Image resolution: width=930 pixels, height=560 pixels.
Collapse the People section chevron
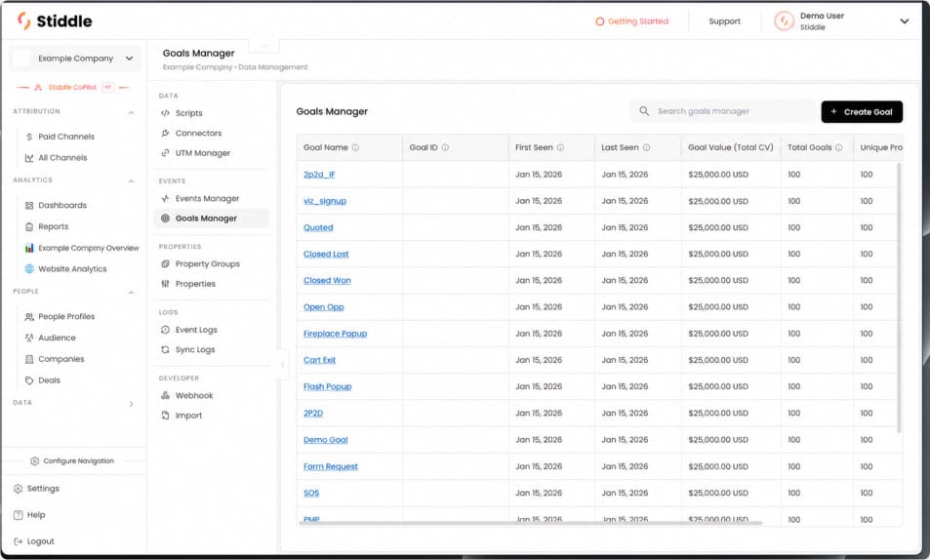[131, 293]
